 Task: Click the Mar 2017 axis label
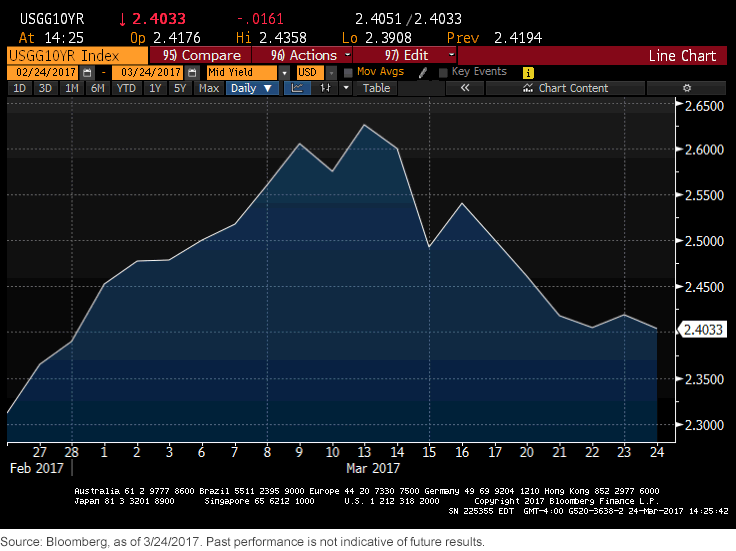tap(373, 468)
